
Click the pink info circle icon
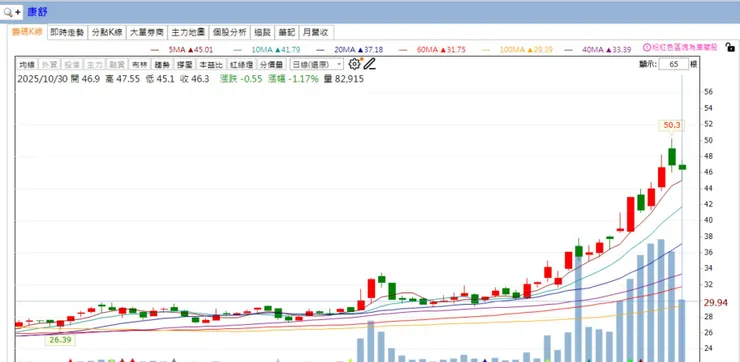point(647,48)
